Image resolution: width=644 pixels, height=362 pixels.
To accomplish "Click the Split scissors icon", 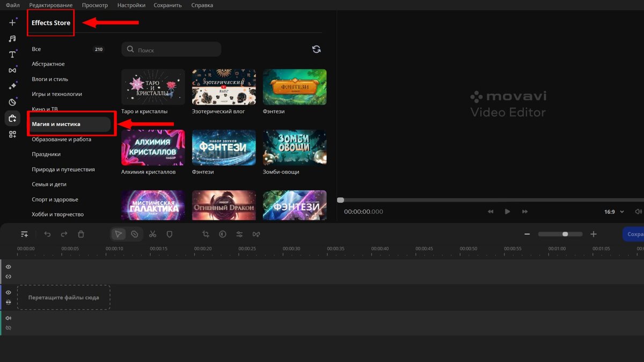I will [152, 234].
